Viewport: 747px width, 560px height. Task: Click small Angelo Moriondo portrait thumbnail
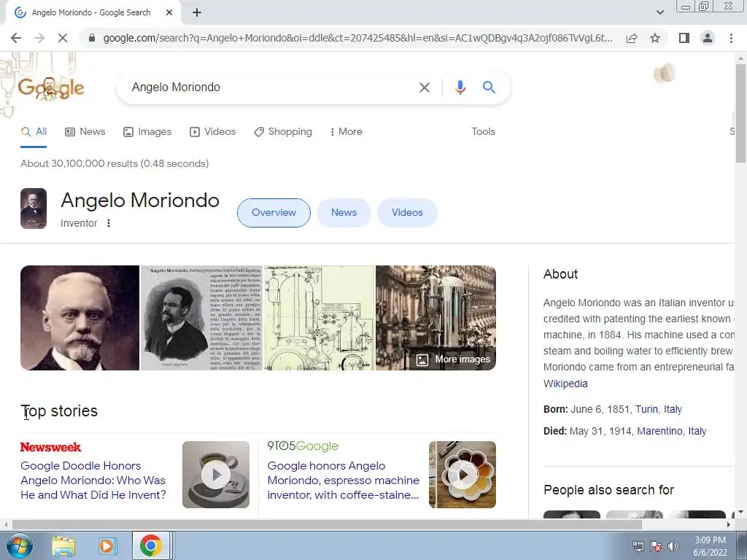[34, 209]
